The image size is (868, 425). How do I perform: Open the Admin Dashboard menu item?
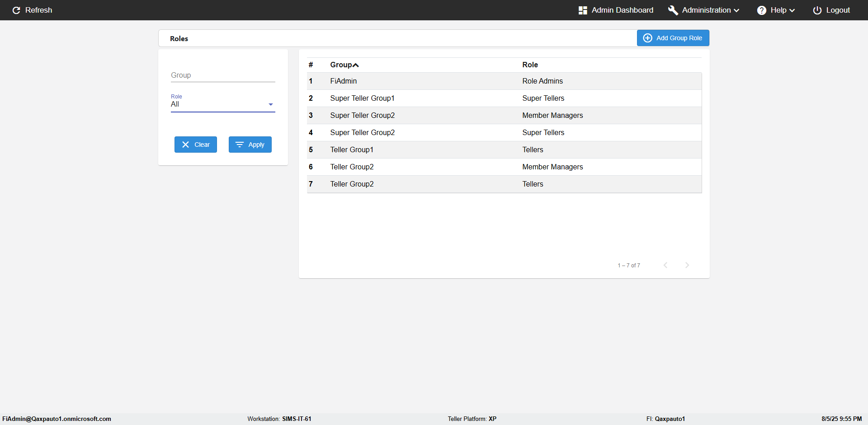point(616,10)
